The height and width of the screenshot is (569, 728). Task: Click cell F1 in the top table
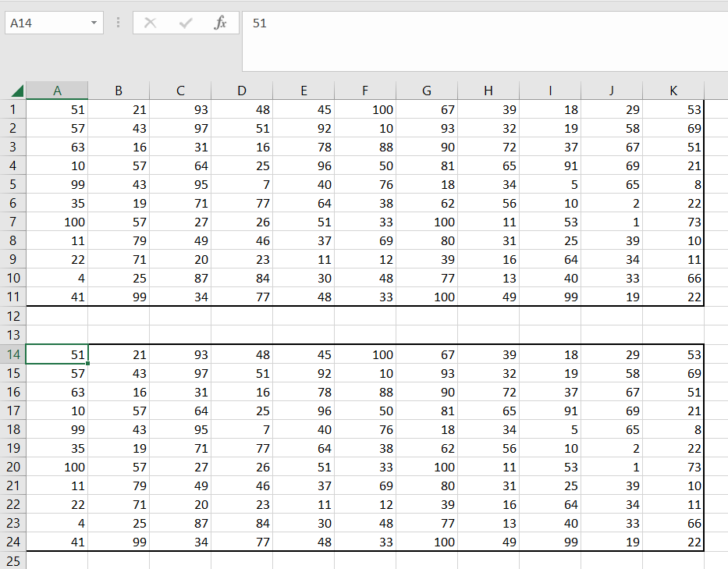[x=365, y=109]
